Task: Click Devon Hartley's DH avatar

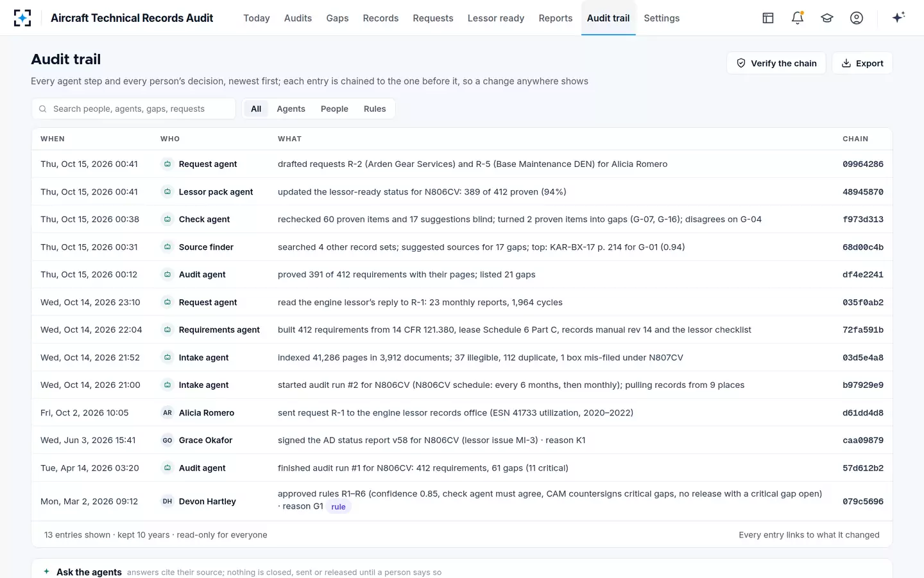Action: [167, 501]
